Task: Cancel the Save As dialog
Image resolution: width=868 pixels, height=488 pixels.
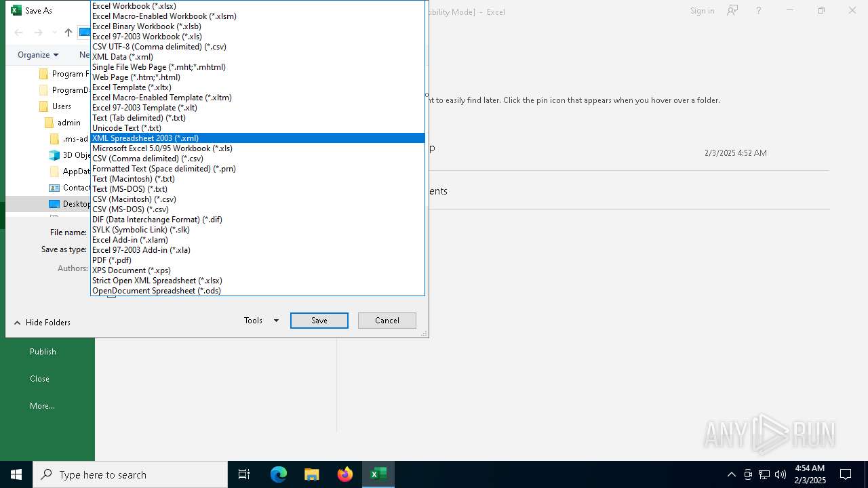Action: coord(387,321)
